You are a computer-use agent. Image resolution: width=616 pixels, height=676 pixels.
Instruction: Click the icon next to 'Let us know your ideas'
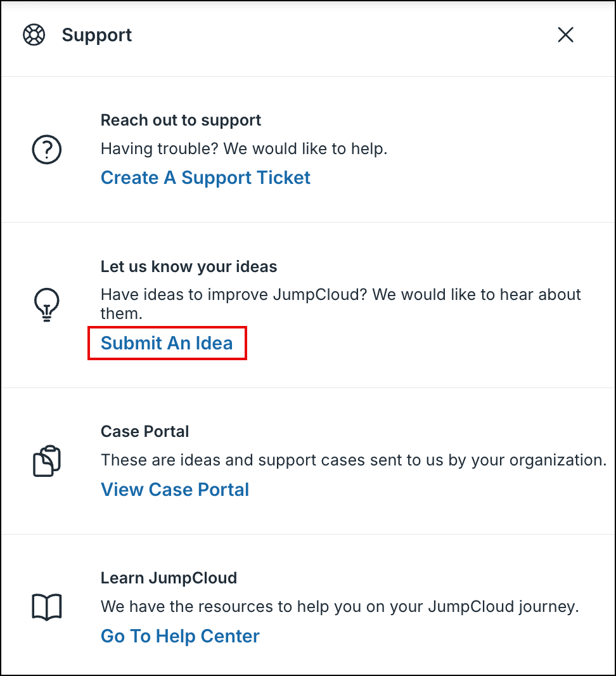point(46,304)
